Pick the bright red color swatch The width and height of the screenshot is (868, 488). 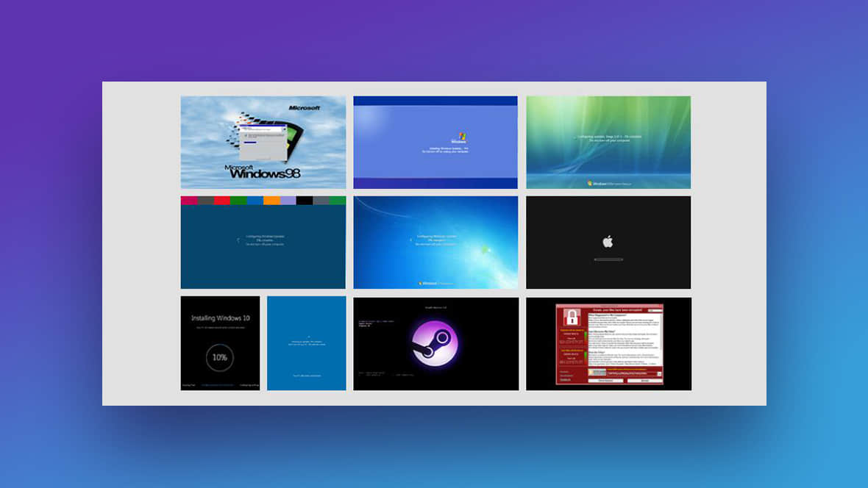click(222, 201)
